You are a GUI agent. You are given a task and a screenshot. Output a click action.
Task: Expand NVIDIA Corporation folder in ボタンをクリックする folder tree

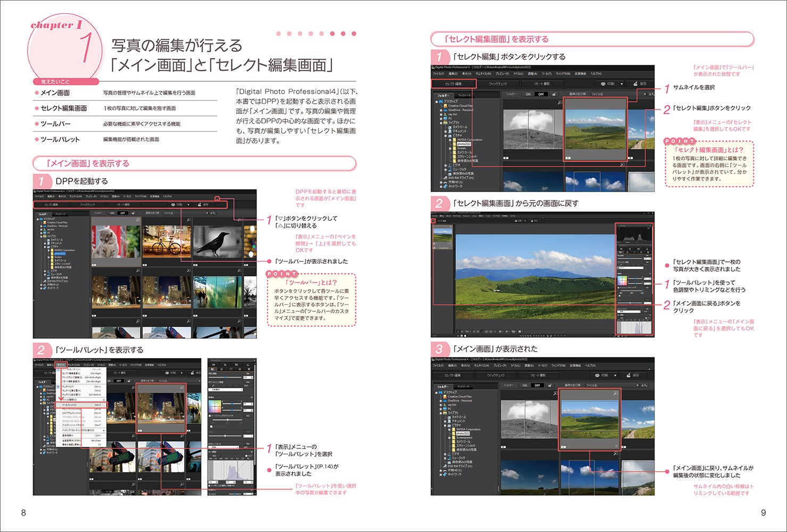(x=450, y=140)
